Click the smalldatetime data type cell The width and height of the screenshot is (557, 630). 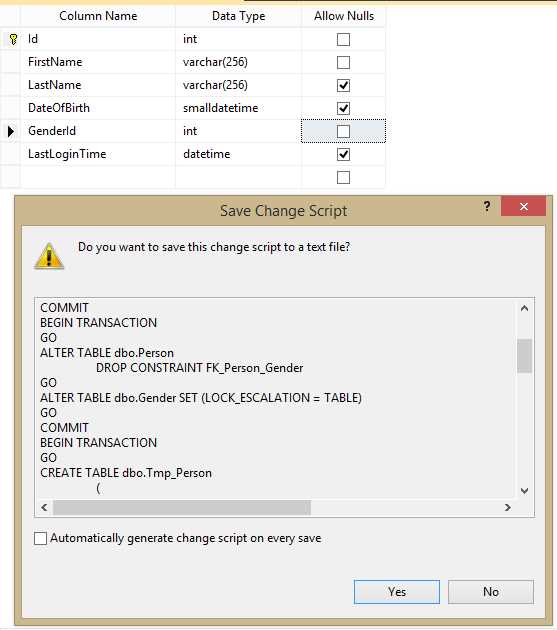tap(239, 108)
